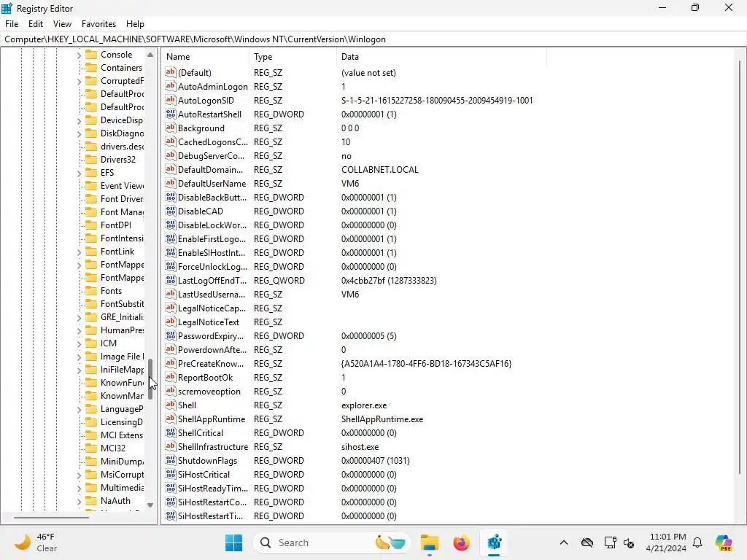Viewport: 747px width, 560px height.
Task: Open weather widget showing 46°F Clear
Action: click(34, 542)
